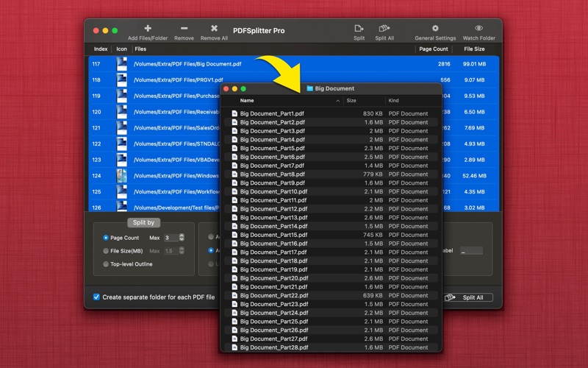The height and width of the screenshot is (368, 588).
Task: Click PDF file icon of Big Document_Part10.pdf
Action: point(234,191)
